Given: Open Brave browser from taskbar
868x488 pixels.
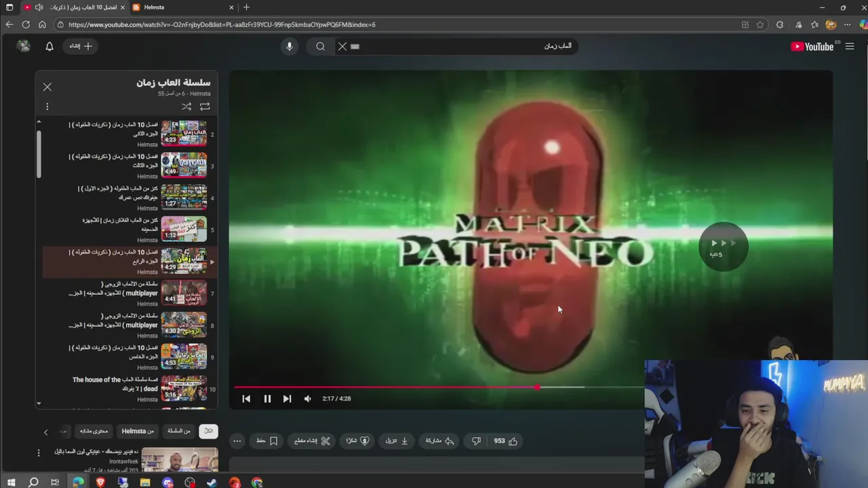Looking at the screenshot, I should [100, 483].
